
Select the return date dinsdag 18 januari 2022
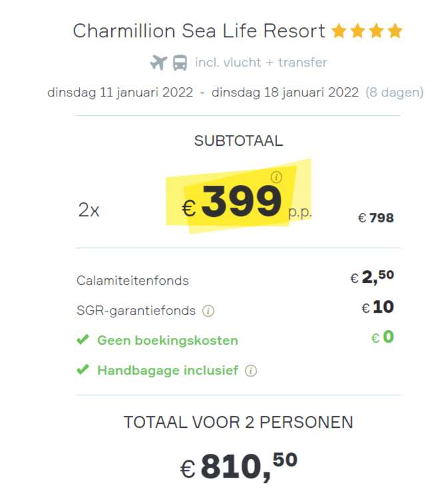(x=285, y=93)
